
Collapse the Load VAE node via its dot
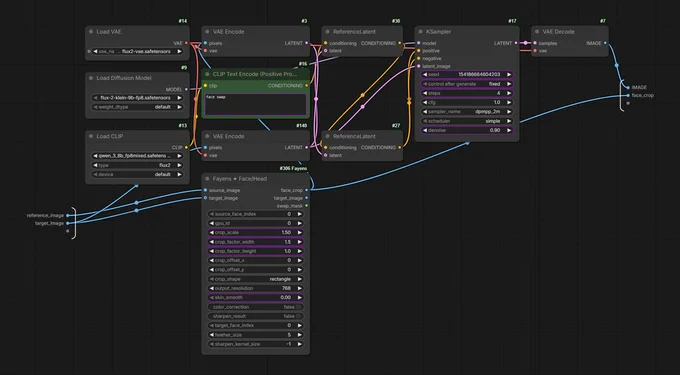tap(91, 32)
